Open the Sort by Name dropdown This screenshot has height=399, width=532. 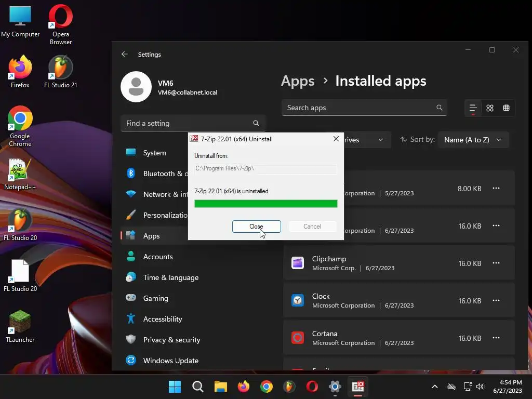coord(473,140)
